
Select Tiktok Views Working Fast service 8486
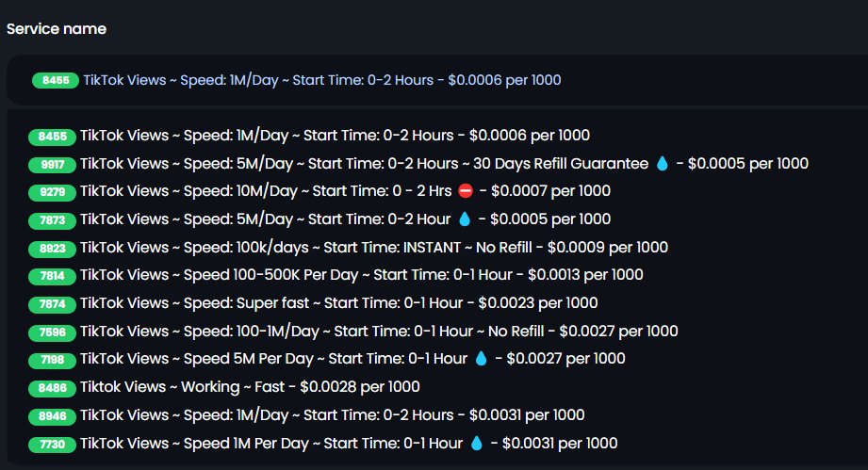[223, 387]
